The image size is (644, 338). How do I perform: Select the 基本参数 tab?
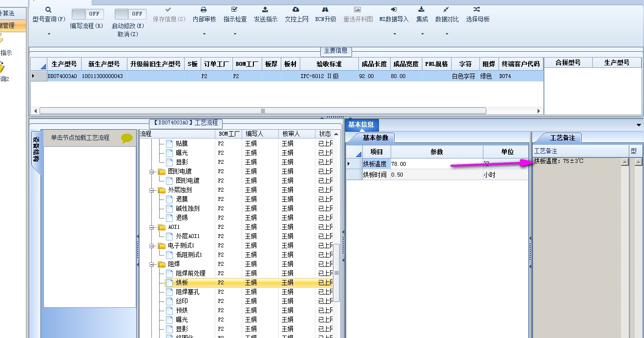coord(374,138)
